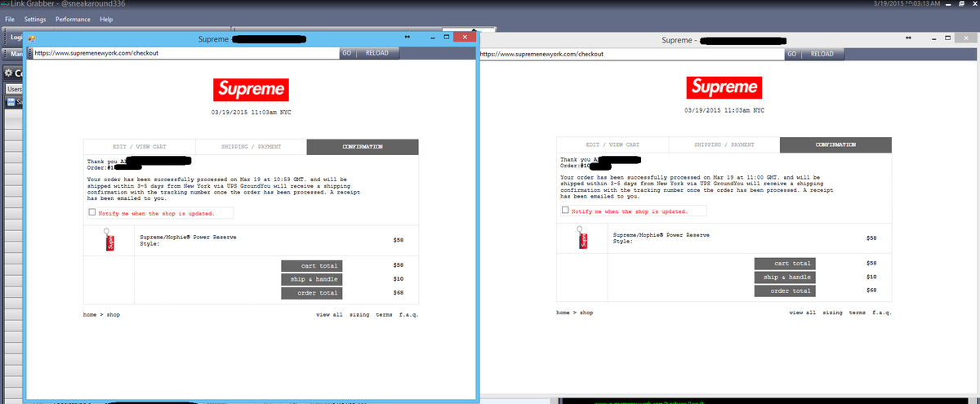This screenshot has width=980, height=404.
Task: Click the floppy disk Save icon
Action: pyautogui.click(x=11, y=102)
